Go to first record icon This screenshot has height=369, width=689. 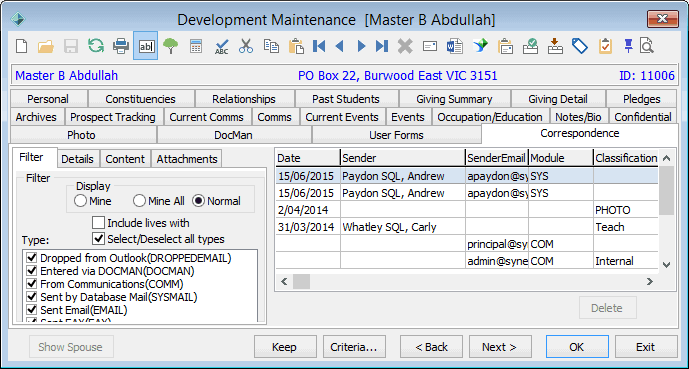pos(319,46)
